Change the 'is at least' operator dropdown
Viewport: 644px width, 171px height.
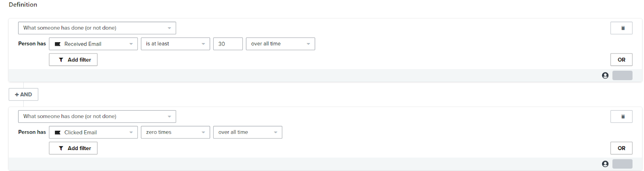pos(175,44)
